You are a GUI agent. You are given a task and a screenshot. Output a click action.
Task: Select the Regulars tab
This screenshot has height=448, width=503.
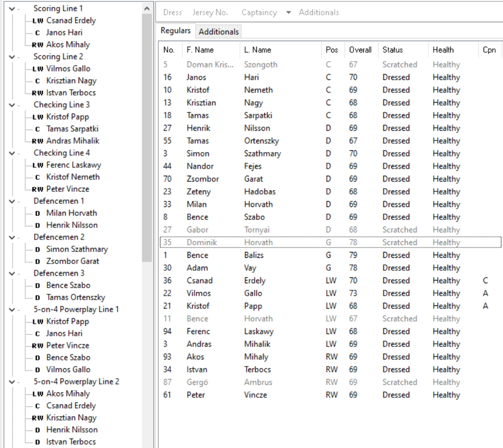pyautogui.click(x=175, y=31)
